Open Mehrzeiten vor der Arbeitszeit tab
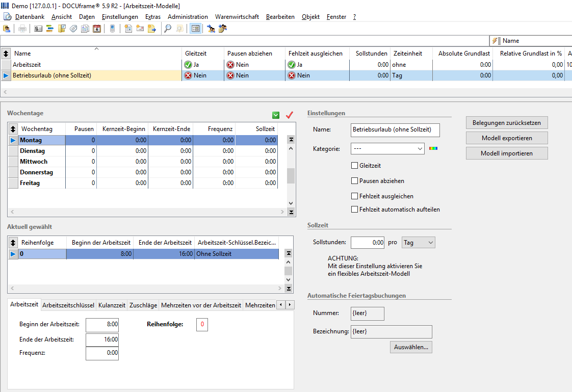The width and height of the screenshot is (572, 392). coord(201,305)
